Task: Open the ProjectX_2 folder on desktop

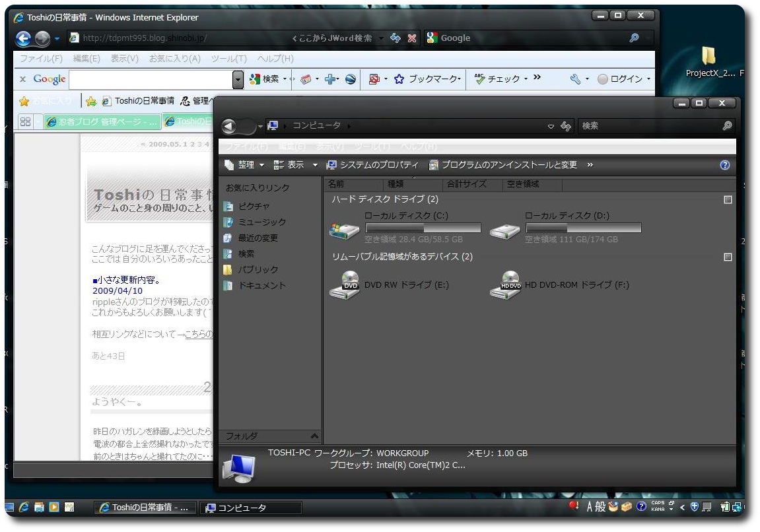Action: 710,62
